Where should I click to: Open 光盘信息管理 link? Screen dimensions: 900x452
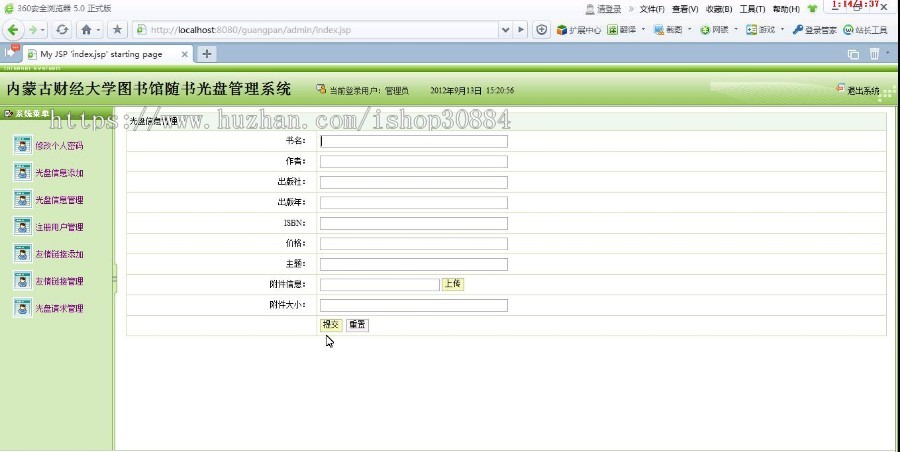pos(59,199)
